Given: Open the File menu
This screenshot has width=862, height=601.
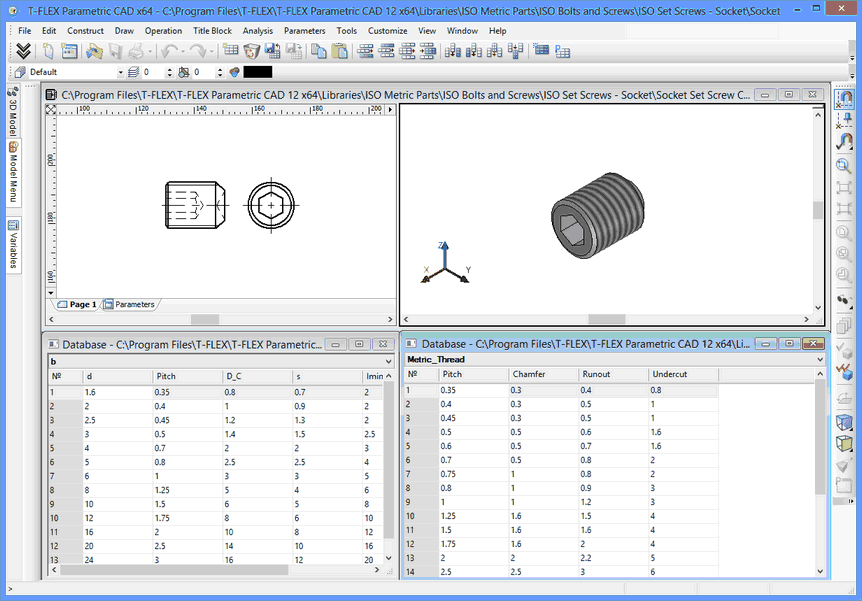Looking at the screenshot, I should point(25,31).
